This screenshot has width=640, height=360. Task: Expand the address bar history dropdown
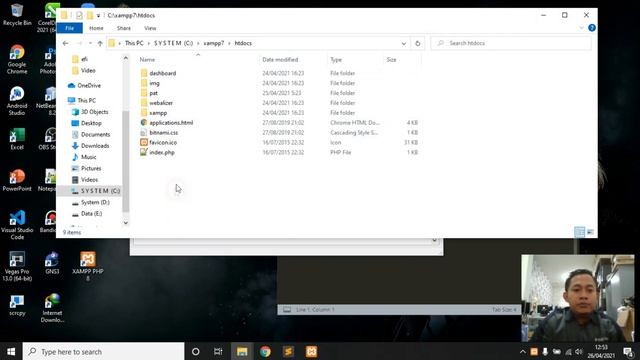click(404, 43)
